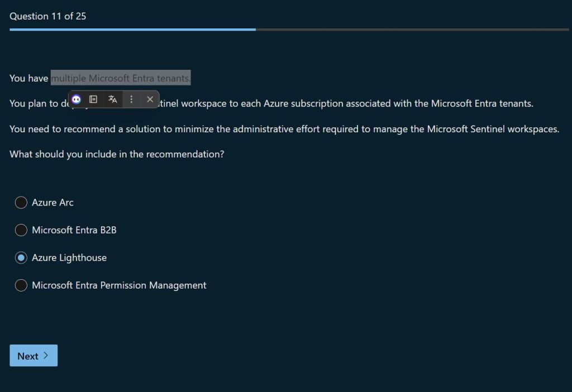This screenshot has height=392, width=572.
Task: Click the 'Question 11 of 25' header
Action: click(48, 16)
